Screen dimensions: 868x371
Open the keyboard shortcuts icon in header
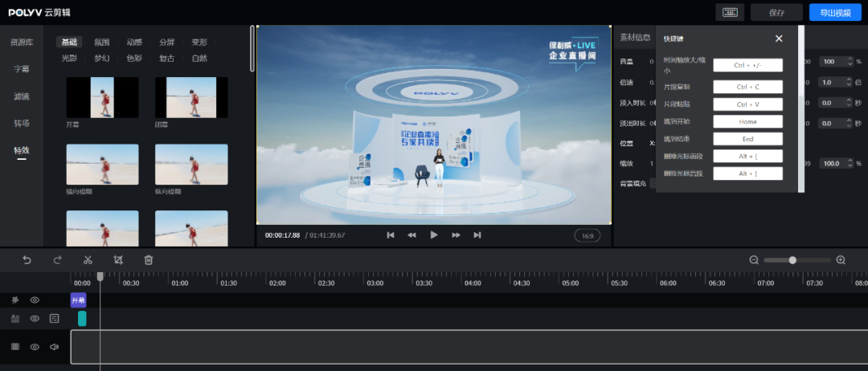tap(730, 12)
